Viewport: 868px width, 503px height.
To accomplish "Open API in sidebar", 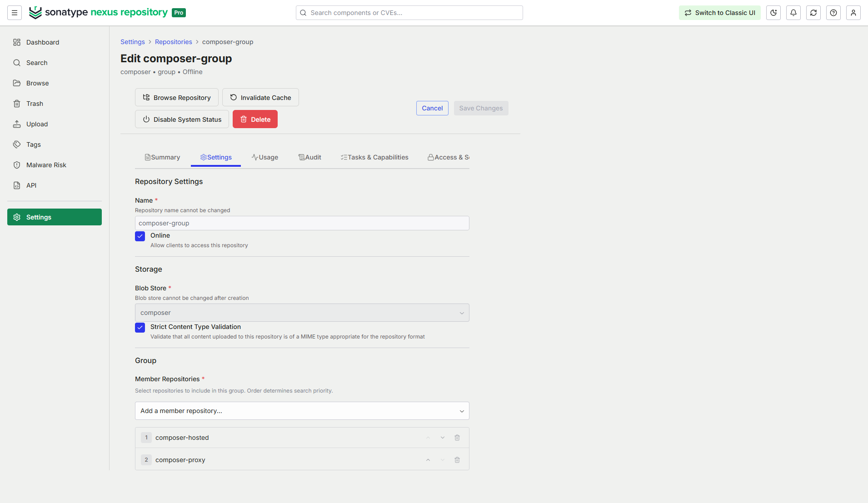I will coord(55,185).
